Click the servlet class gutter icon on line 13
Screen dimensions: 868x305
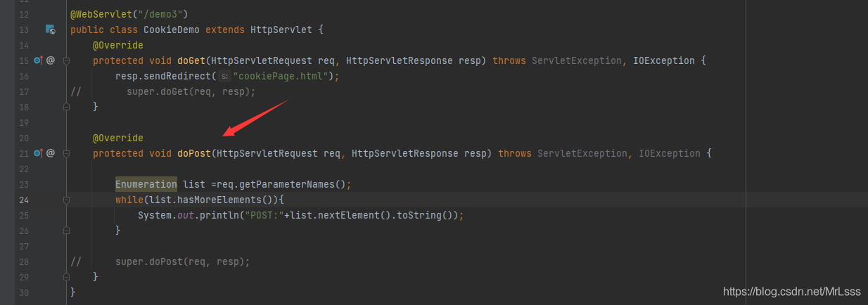click(x=50, y=30)
